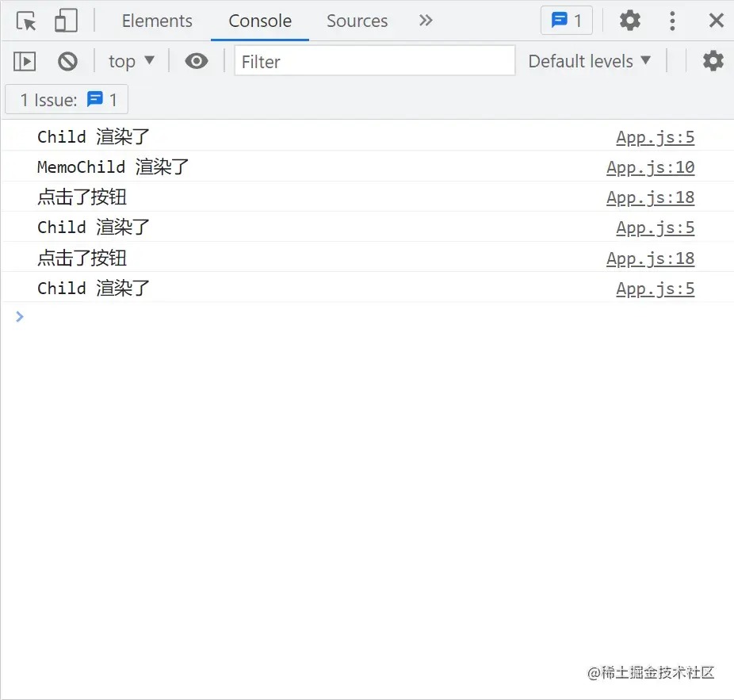734x700 pixels.
Task: Open console settings gear
Action: tap(713, 61)
